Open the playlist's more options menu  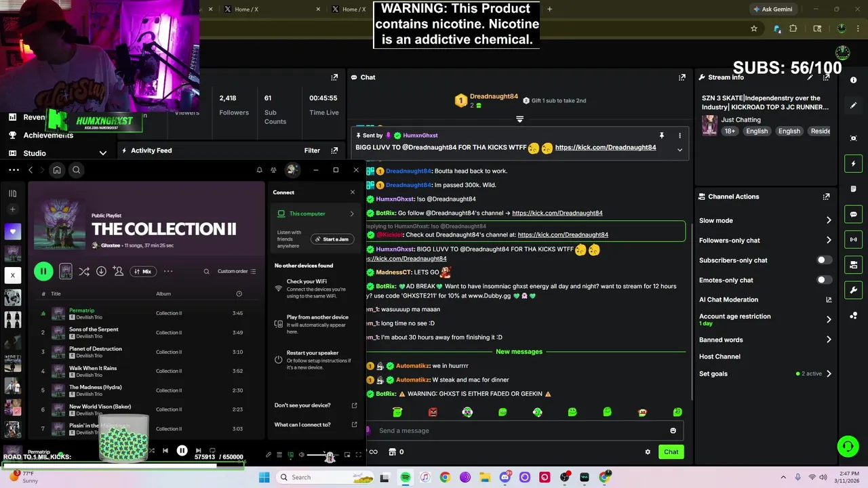coord(168,271)
